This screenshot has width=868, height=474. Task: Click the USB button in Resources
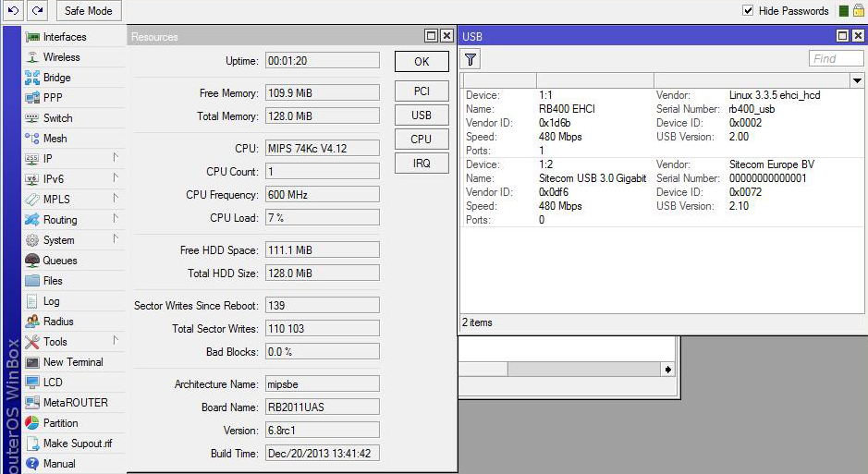(422, 115)
